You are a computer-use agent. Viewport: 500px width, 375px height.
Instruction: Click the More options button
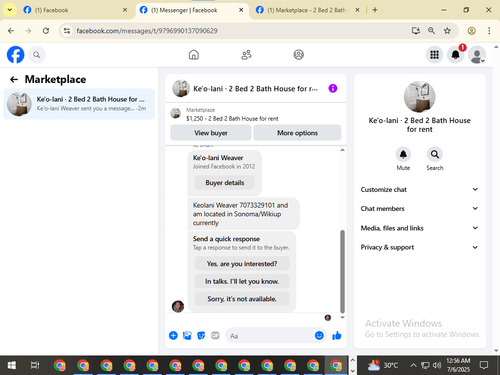297,133
